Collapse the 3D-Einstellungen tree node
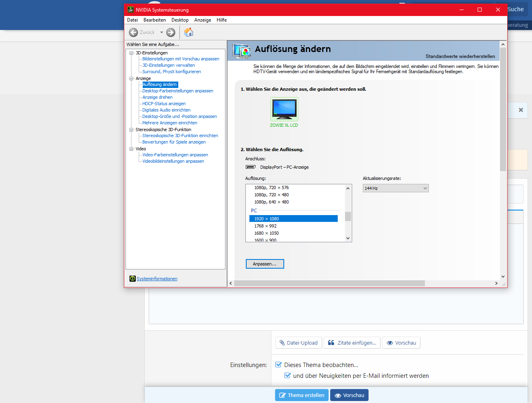 (x=131, y=53)
